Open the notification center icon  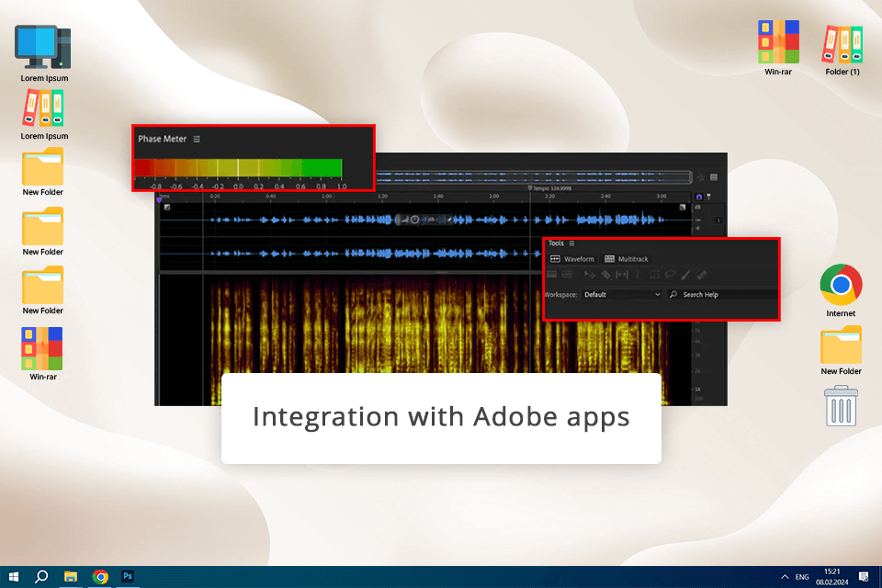point(864,577)
